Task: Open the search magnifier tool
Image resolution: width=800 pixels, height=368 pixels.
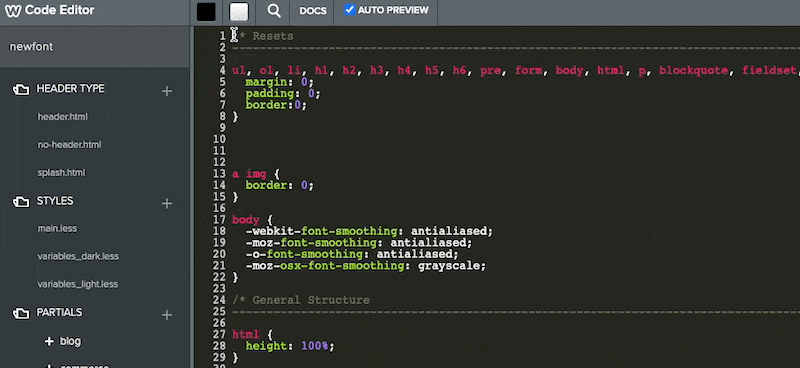Action: pos(274,11)
